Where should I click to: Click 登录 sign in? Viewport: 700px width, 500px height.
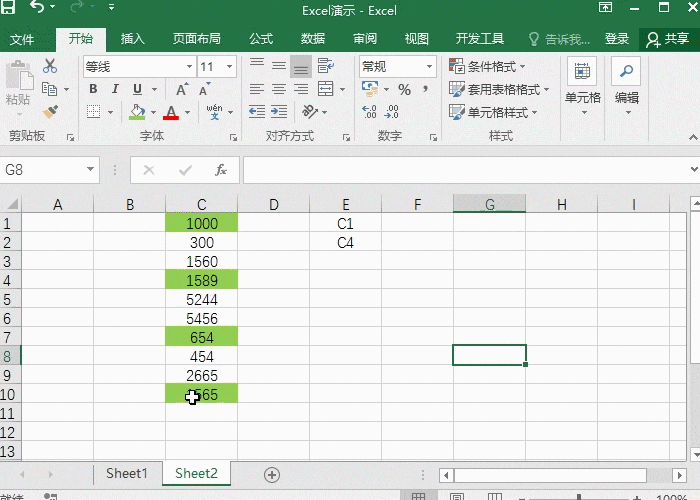point(617,39)
